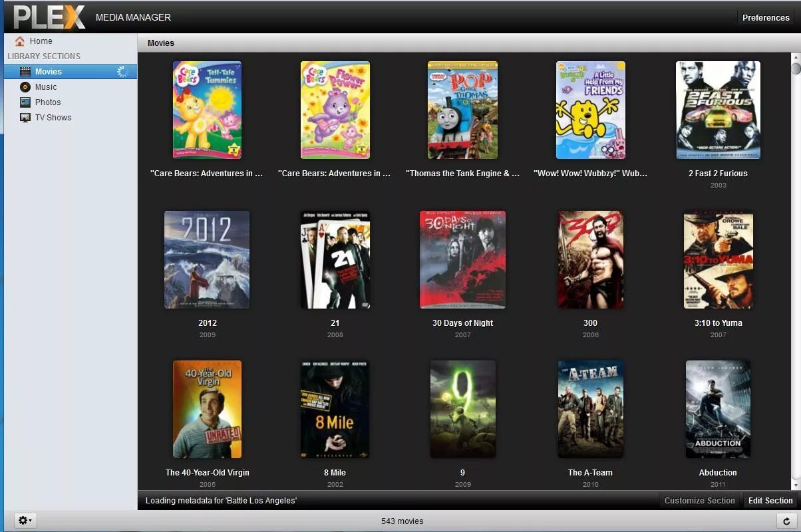Screen dimensions: 801x532
Task: Click 'The A-Team' title text
Action: tap(590, 473)
